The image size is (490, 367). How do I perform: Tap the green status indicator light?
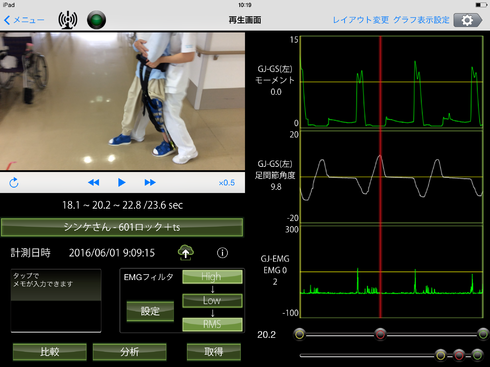coord(96,20)
